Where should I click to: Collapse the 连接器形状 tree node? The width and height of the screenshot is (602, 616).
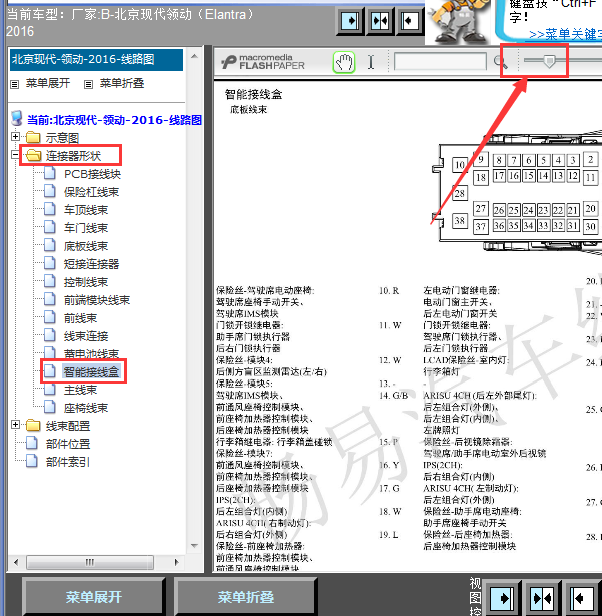[15, 155]
